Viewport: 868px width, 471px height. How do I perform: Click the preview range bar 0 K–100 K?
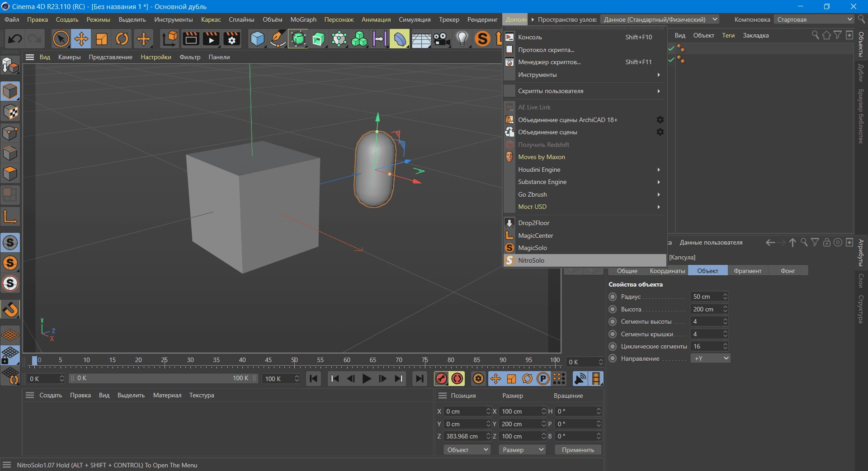(164, 378)
